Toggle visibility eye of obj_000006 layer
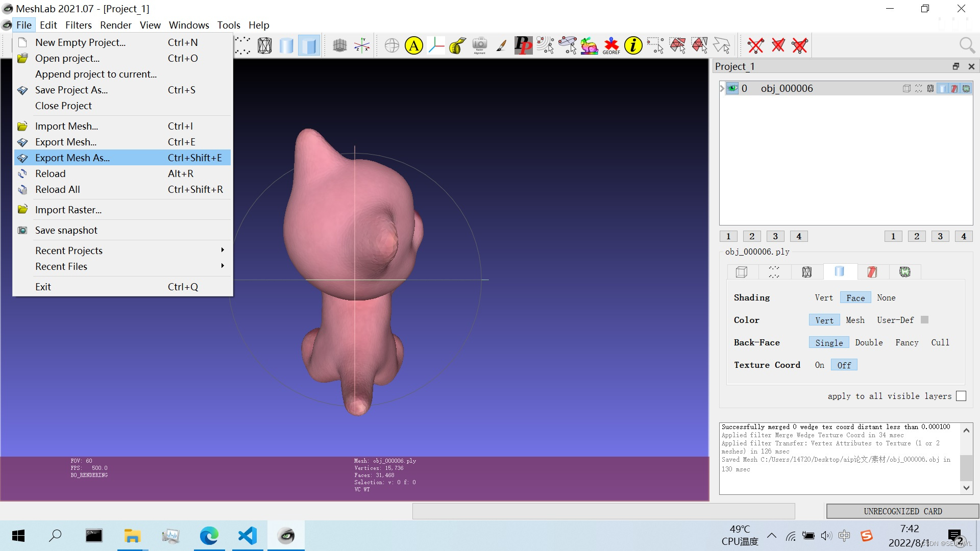This screenshot has height=551, width=980. click(x=732, y=88)
